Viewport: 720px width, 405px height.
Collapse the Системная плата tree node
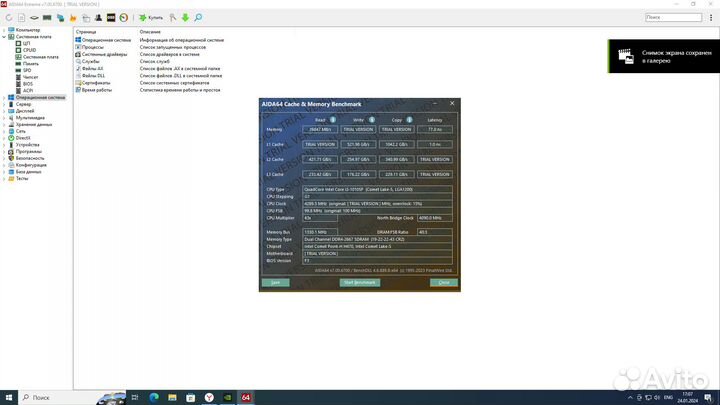5,38
